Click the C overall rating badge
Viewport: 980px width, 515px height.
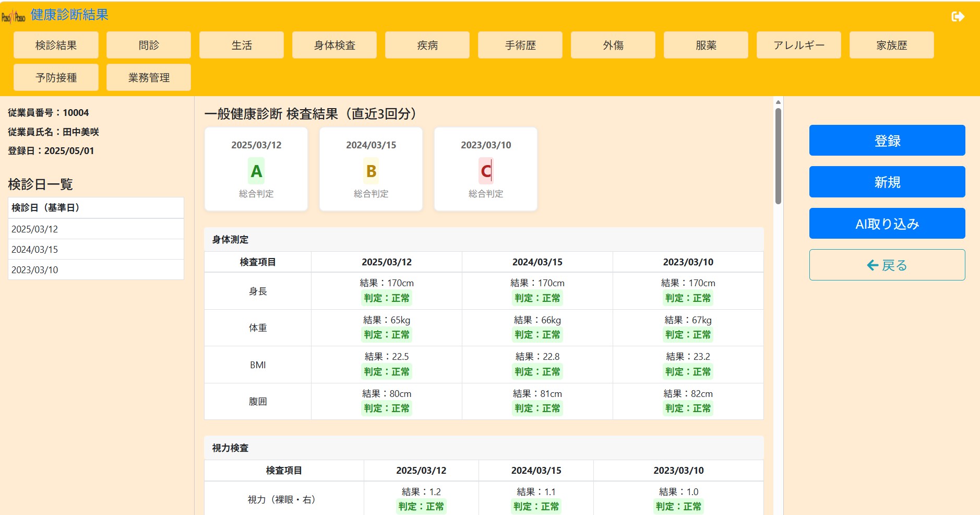tap(486, 171)
